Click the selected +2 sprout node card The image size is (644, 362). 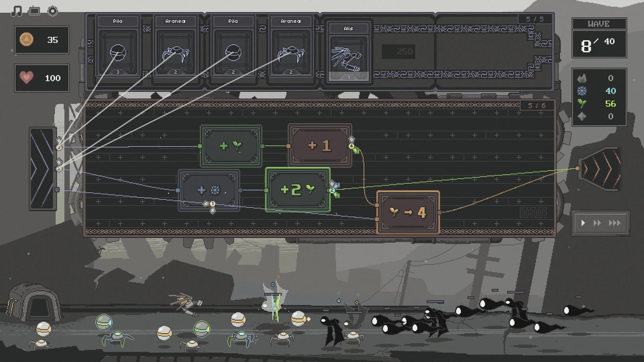[x=297, y=190]
